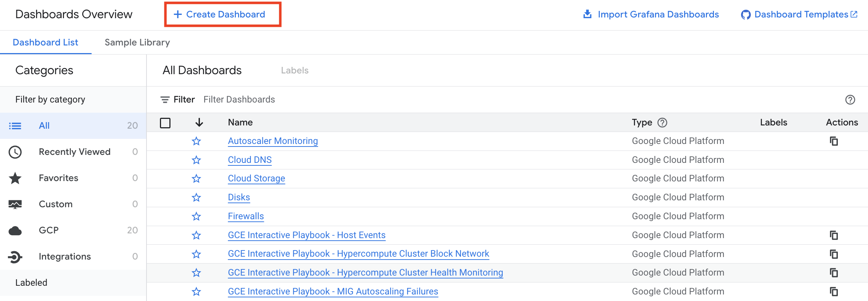Click the GCP cloud icon in Categories
868x301 pixels.
coord(15,230)
